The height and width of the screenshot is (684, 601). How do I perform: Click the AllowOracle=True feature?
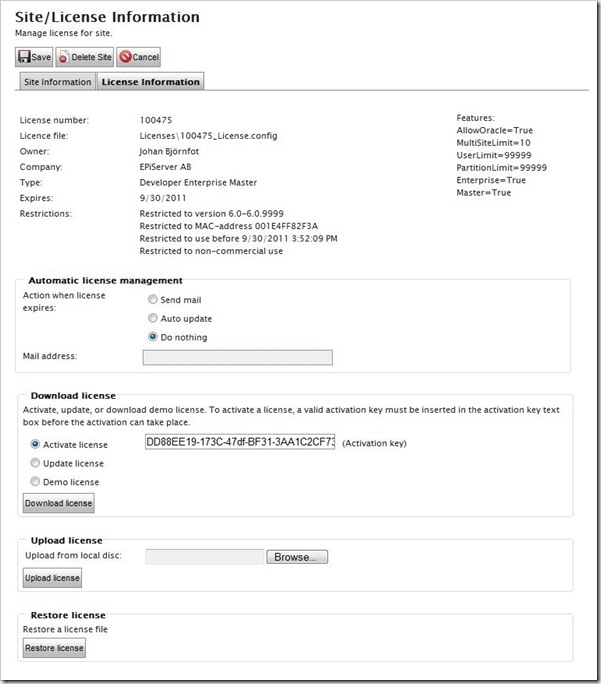pos(495,130)
